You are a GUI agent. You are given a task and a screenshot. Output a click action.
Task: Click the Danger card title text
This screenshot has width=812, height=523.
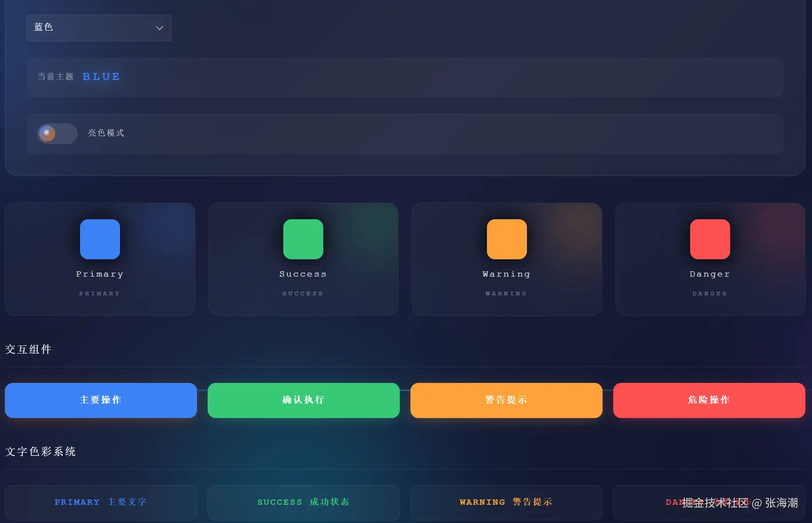tap(710, 274)
